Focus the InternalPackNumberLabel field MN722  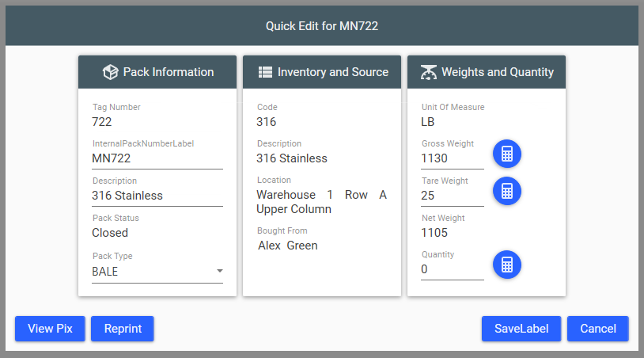(x=157, y=158)
